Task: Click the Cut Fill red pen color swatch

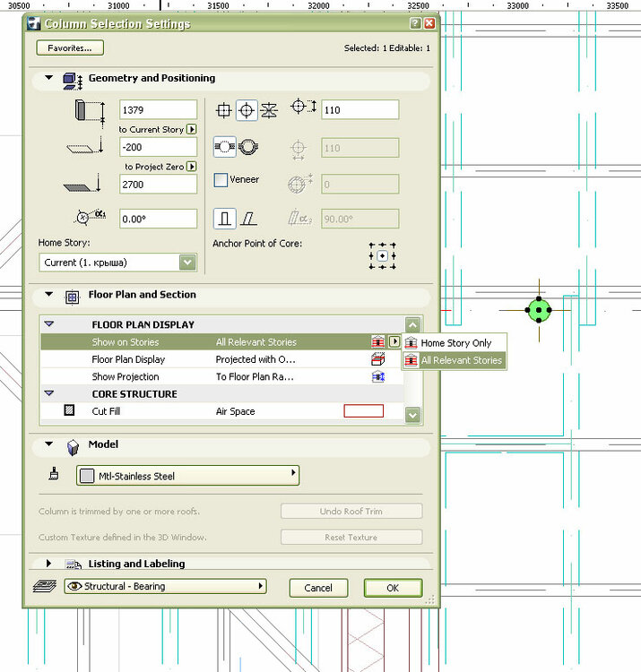Action: 364,411
